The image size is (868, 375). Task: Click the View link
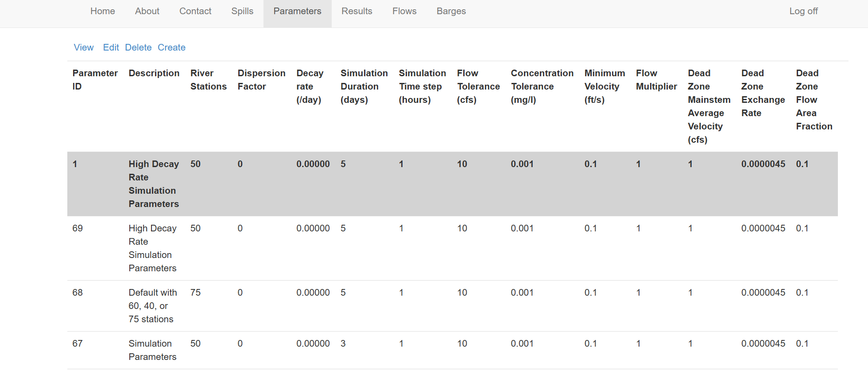pos(84,47)
